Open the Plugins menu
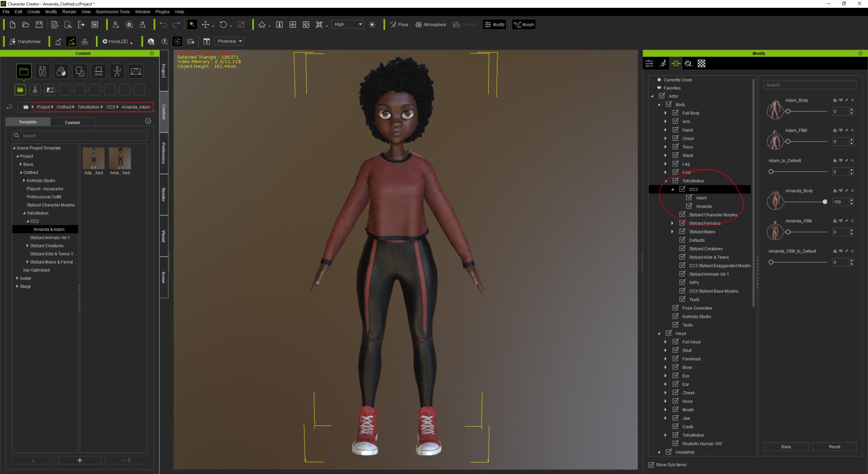Image resolution: width=868 pixels, height=474 pixels. [162, 12]
